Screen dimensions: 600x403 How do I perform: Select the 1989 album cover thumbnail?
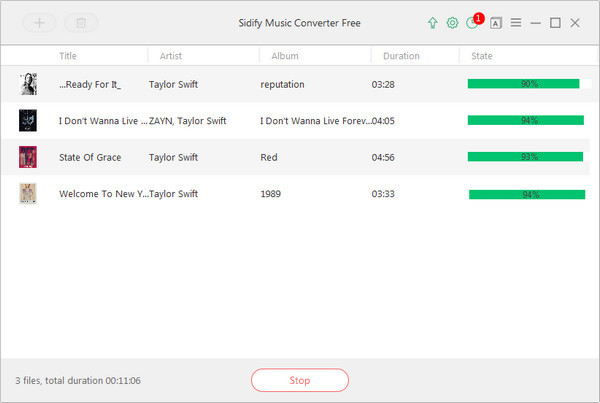(28, 194)
